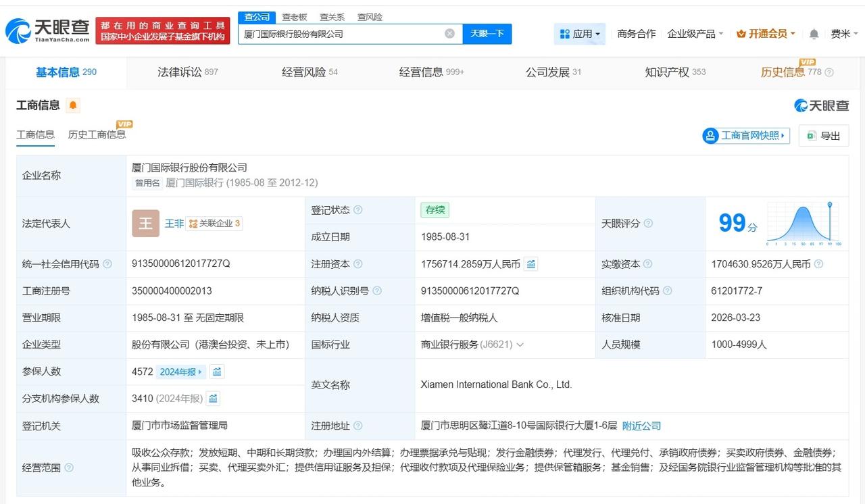
Task: Open registered capital chart icon
Action: point(531,264)
